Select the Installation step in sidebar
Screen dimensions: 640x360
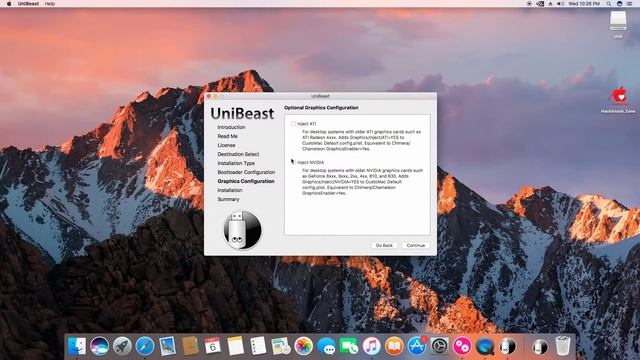coord(230,190)
